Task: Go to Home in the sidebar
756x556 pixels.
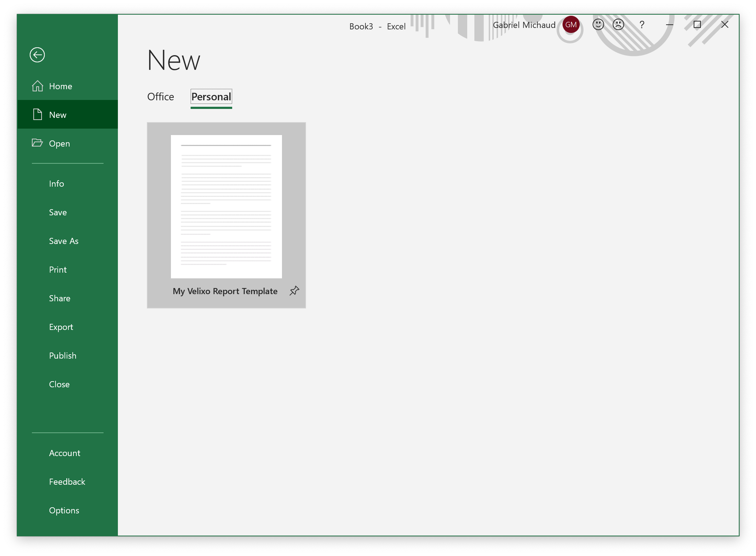Action: pyautogui.click(x=67, y=86)
